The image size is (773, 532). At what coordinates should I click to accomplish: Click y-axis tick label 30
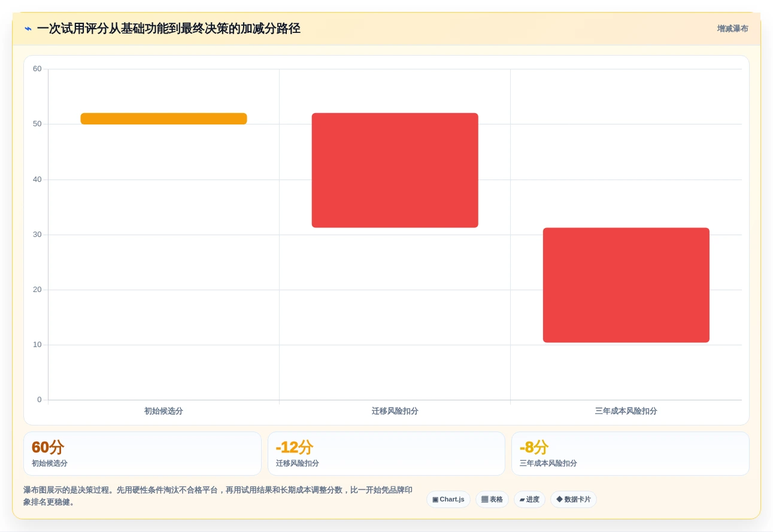pos(37,235)
